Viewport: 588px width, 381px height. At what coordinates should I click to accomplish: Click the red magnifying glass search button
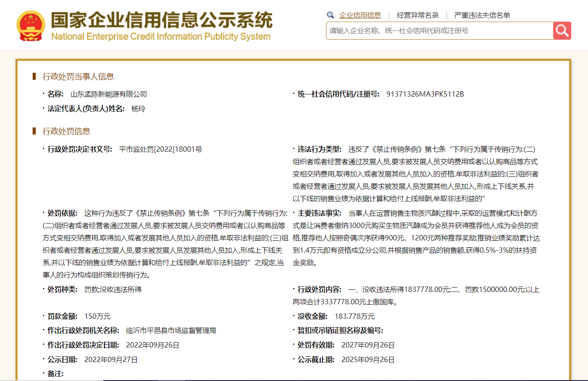pos(562,30)
